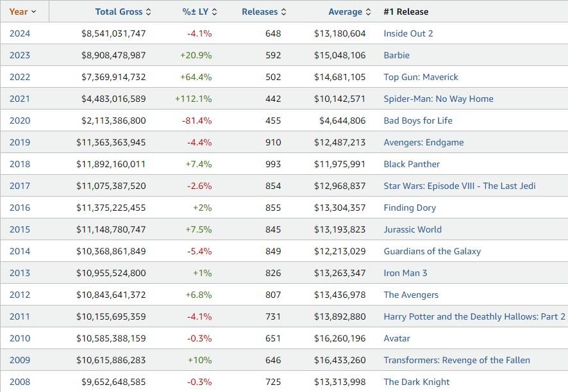The width and height of the screenshot is (568, 392).
Task: View Harry Potter Deathly Hallows Part 2
Action: [474, 316]
